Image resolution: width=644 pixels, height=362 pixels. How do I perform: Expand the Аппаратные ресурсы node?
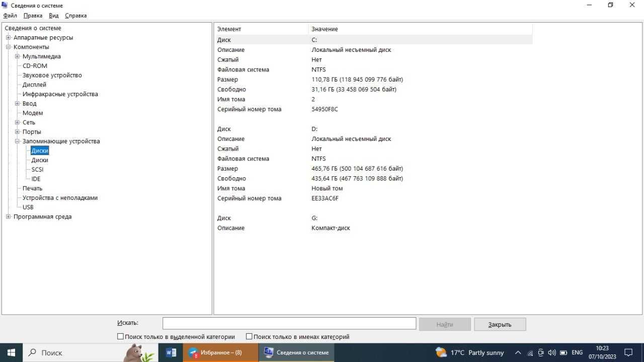(9, 38)
